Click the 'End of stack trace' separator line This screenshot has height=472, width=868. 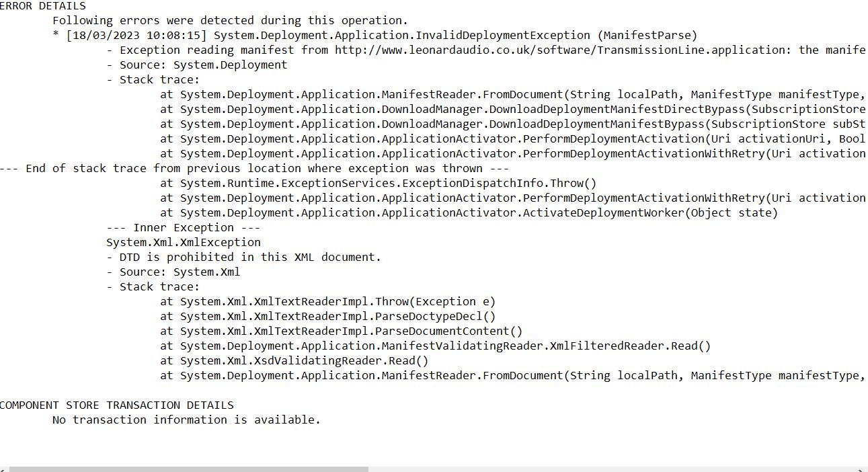tap(254, 168)
